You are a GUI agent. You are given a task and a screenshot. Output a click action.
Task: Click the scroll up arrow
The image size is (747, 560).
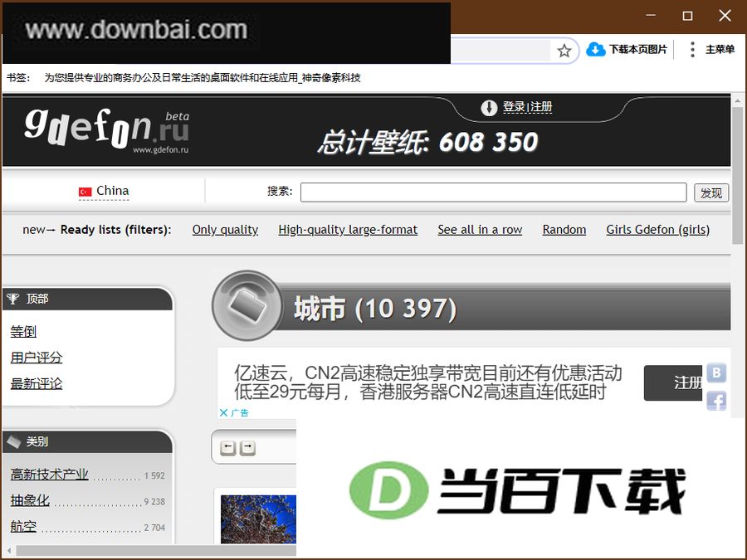(738, 100)
